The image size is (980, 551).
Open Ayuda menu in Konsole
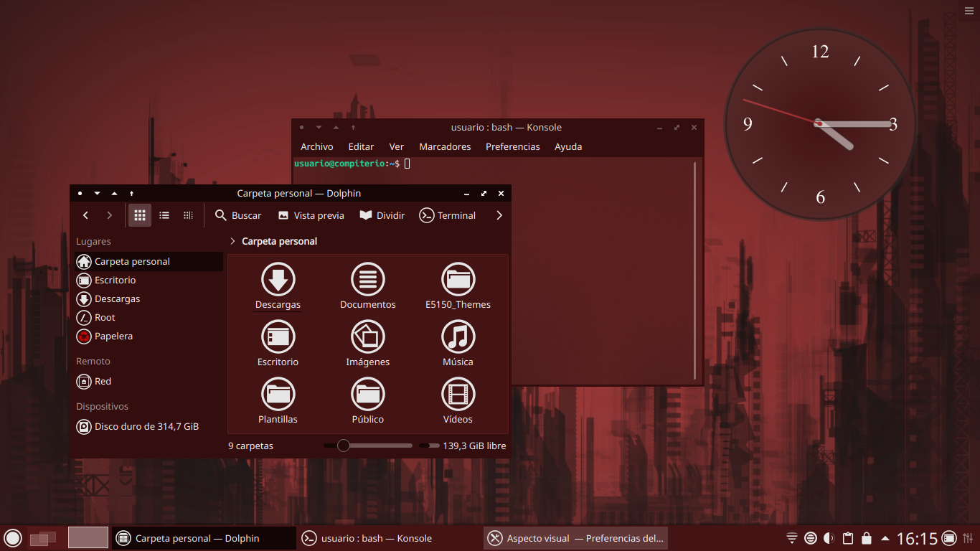(568, 146)
